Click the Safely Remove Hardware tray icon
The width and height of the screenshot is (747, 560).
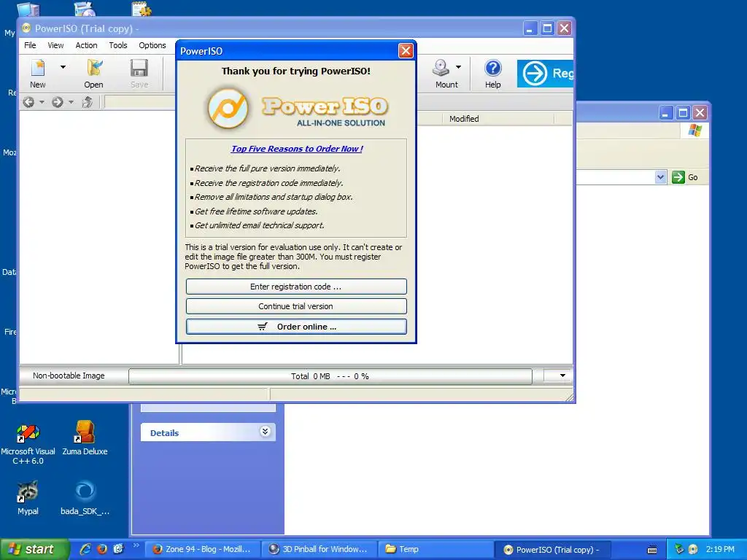pos(679,550)
